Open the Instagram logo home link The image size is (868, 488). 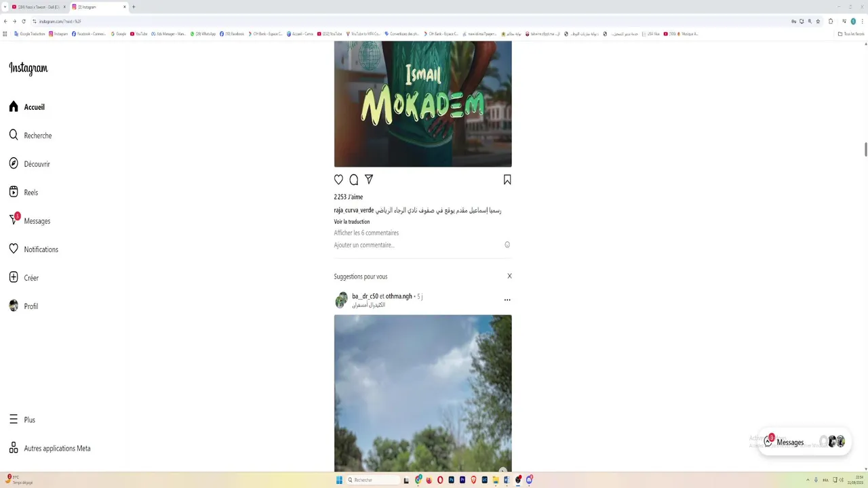[x=28, y=68]
